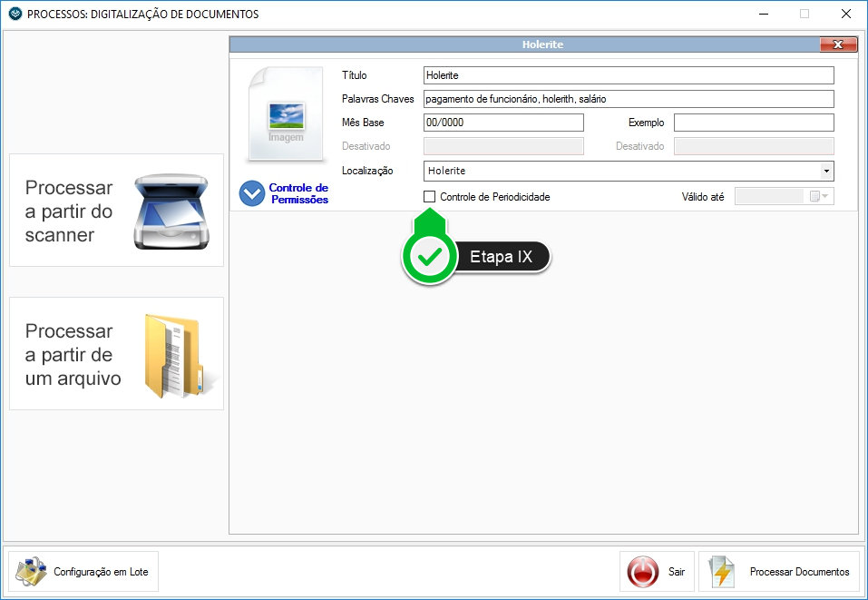The image size is (868, 600).
Task: Click the Palavras Chaves label
Action: click(377, 99)
